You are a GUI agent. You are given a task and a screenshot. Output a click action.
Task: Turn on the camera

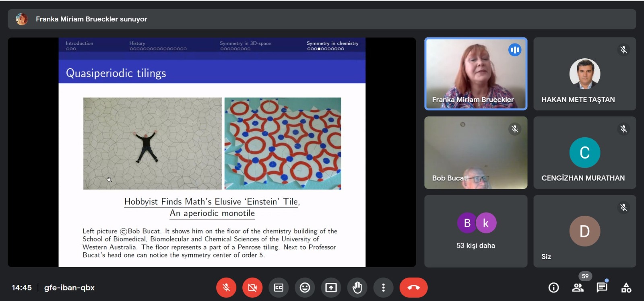point(252,288)
